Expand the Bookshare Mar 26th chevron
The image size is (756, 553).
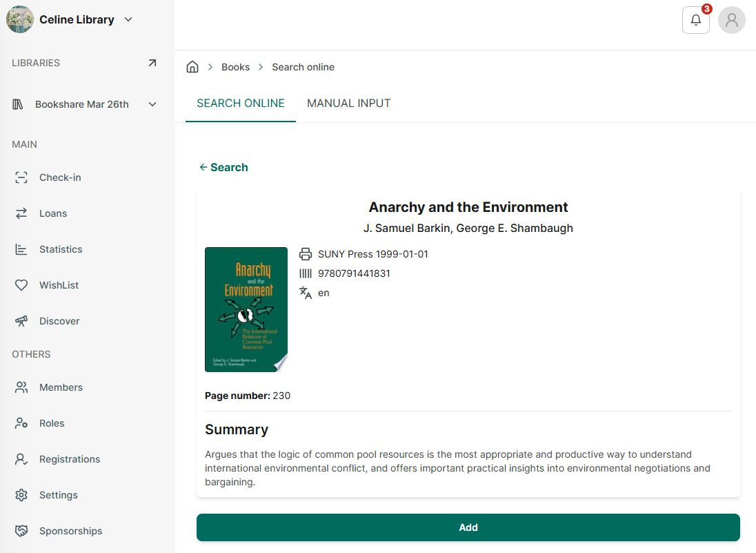[152, 104]
